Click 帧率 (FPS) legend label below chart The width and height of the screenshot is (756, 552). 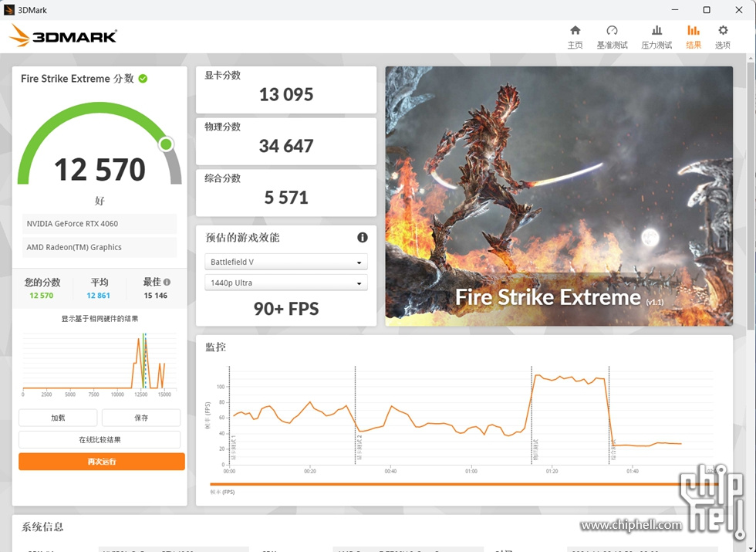(x=222, y=493)
